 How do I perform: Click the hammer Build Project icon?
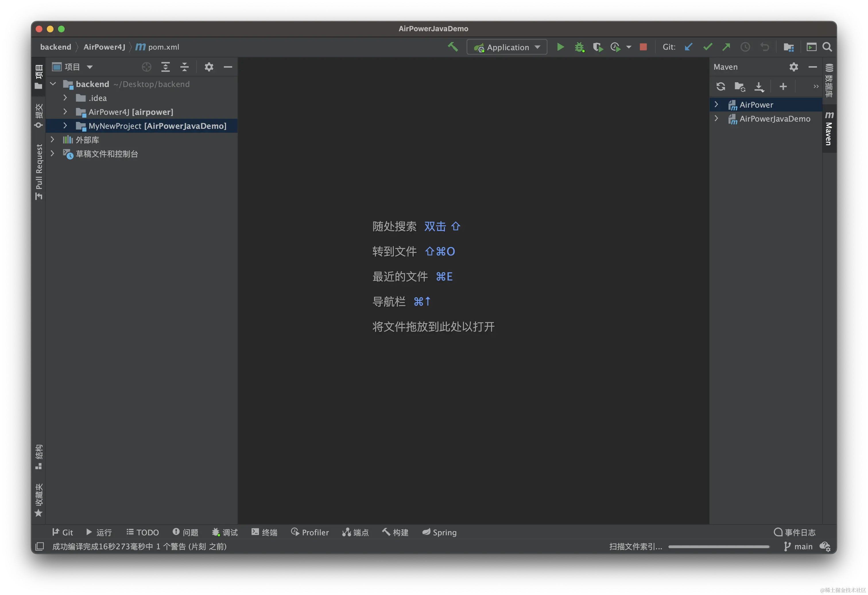pyautogui.click(x=453, y=47)
